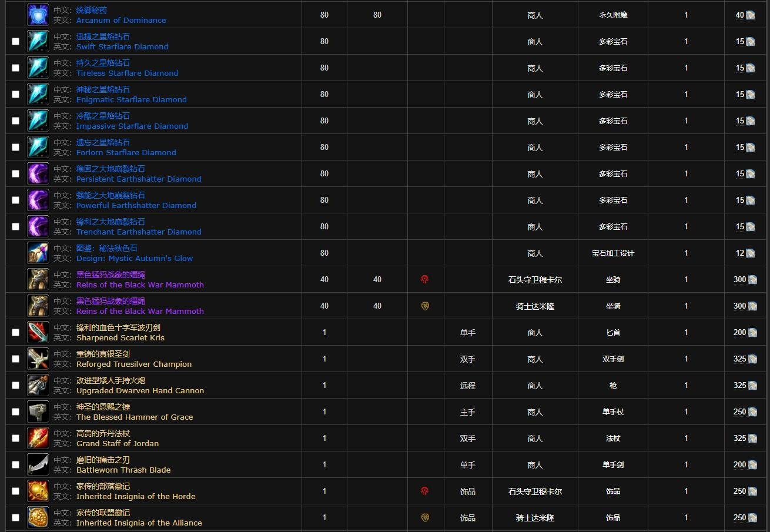770x532 pixels.
Task: Click the Horde faction icon for Black War Mammoth
Action: [425, 280]
